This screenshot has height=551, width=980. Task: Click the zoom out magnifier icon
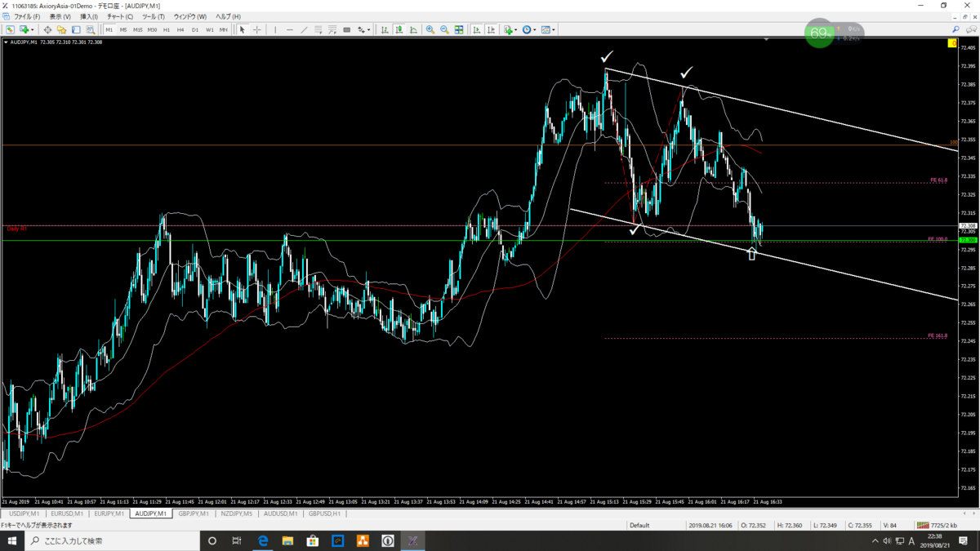point(444,30)
